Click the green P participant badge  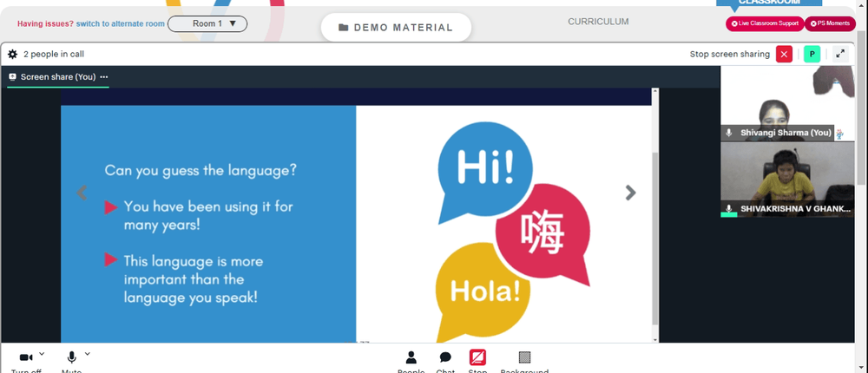pos(812,55)
